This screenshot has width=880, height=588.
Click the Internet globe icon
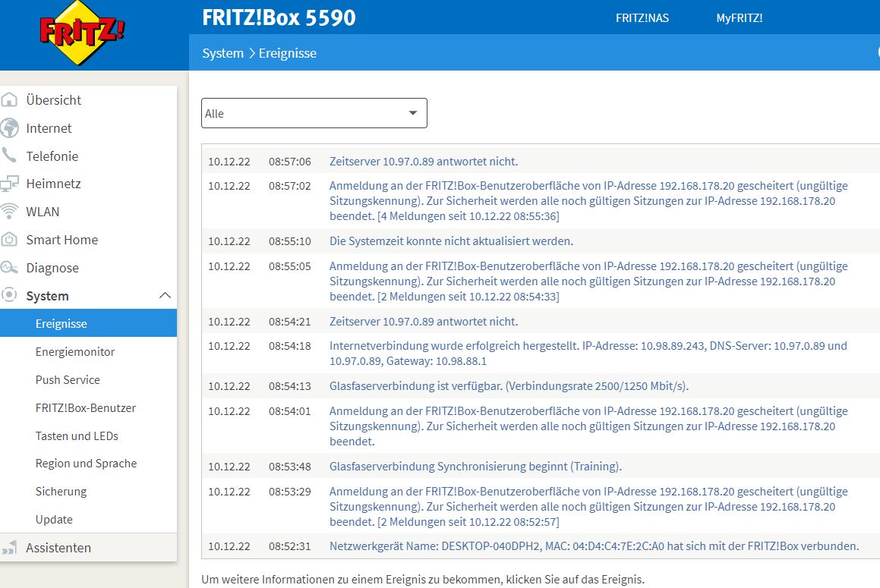9,128
